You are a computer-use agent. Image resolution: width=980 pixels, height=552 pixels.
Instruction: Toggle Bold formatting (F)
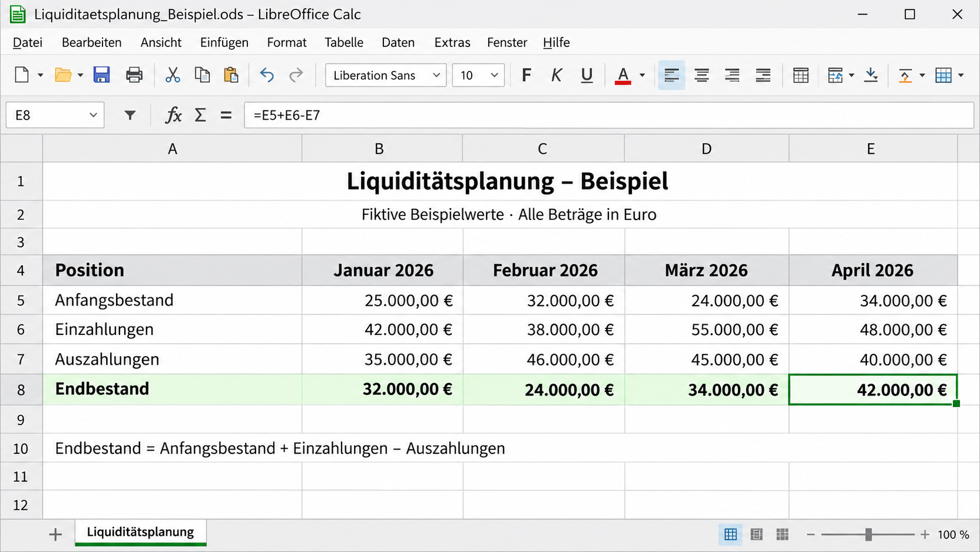(x=526, y=75)
